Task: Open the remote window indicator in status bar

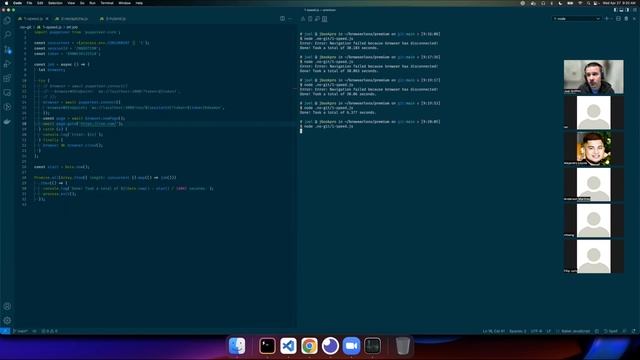Action: [5, 331]
